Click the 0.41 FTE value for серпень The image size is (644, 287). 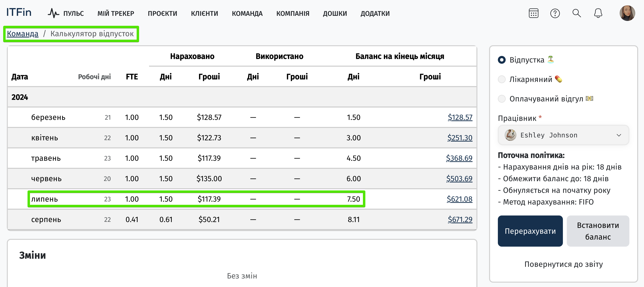pos(132,220)
